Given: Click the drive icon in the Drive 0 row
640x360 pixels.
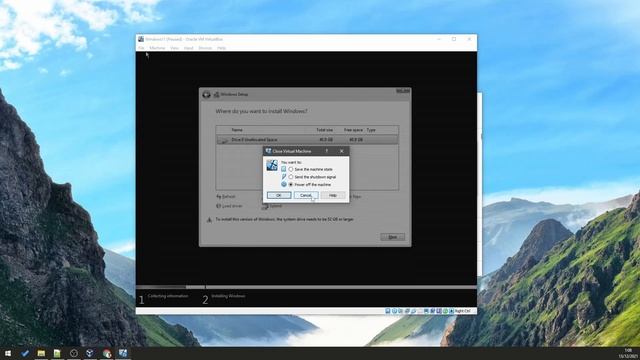Looking at the screenshot, I should (223, 140).
